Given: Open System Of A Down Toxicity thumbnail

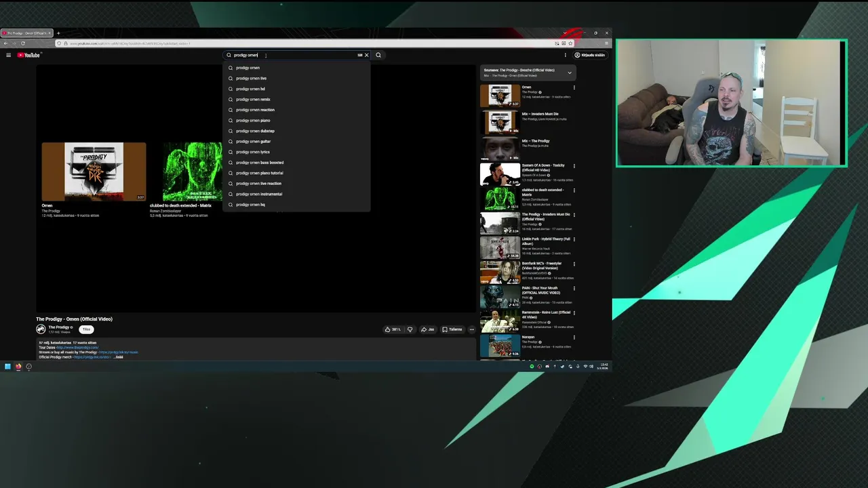Looking at the screenshot, I should (500, 174).
